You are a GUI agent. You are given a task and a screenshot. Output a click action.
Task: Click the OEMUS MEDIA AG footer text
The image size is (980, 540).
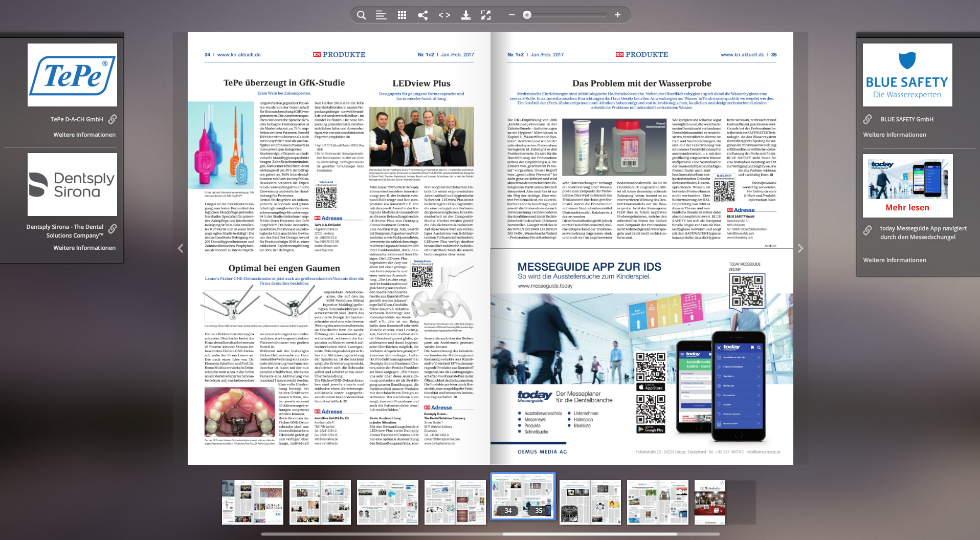(x=542, y=452)
